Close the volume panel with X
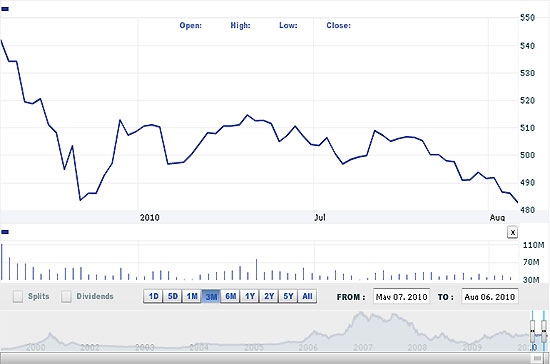550x364 pixels. click(512, 232)
